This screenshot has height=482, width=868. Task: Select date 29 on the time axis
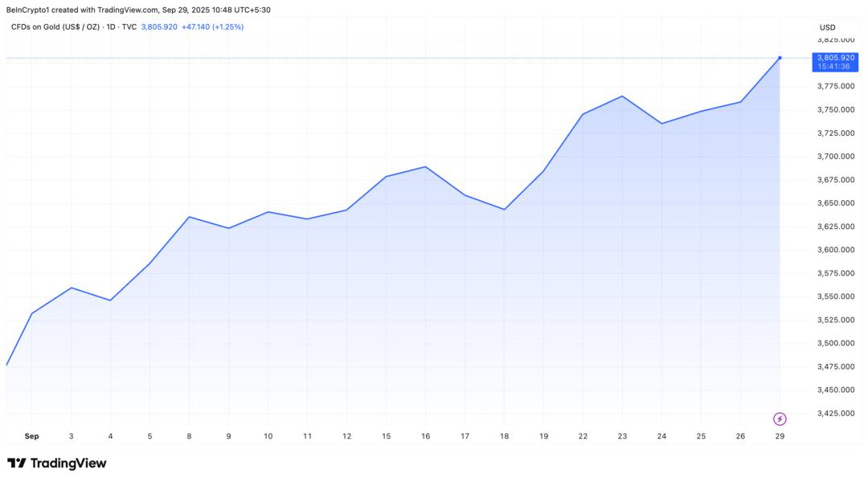coord(780,436)
